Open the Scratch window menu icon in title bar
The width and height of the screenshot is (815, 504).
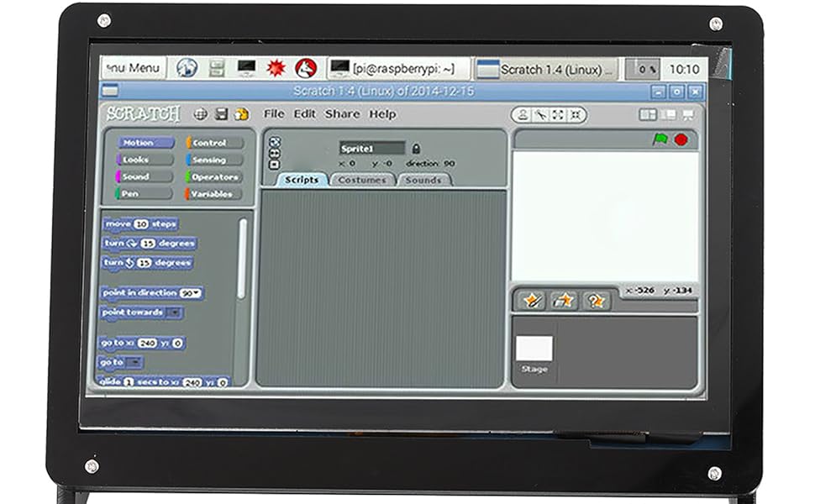tap(110, 92)
